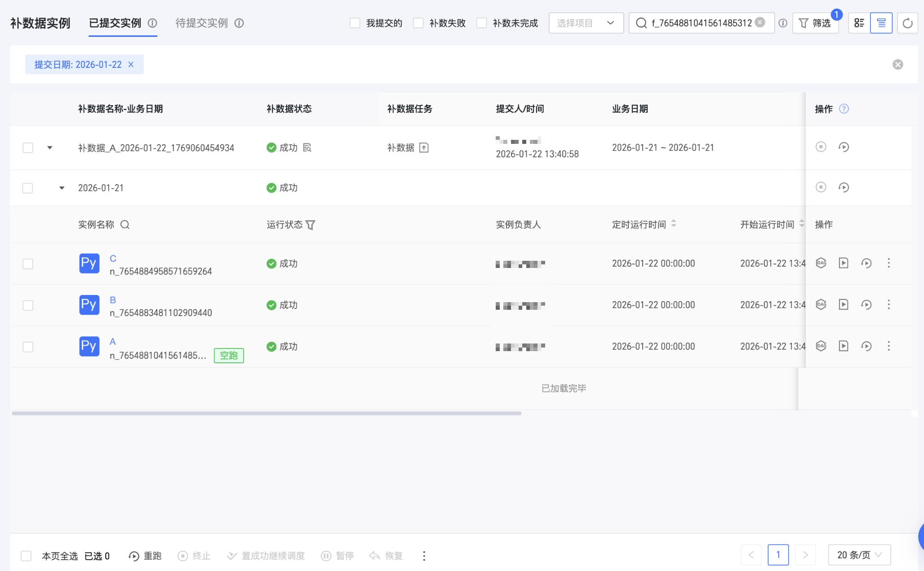Click rerun icon for instance B row
The width and height of the screenshot is (924, 571).
coord(866,305)
